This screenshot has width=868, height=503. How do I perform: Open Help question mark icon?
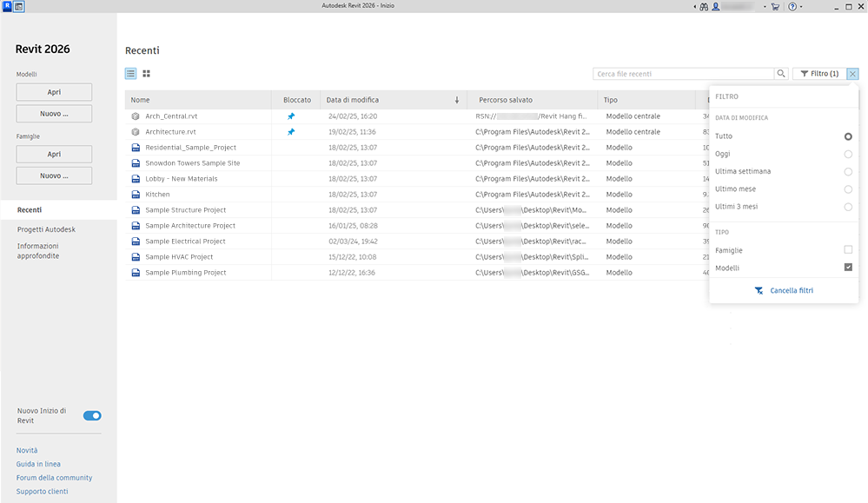click(x=792, y=7)
